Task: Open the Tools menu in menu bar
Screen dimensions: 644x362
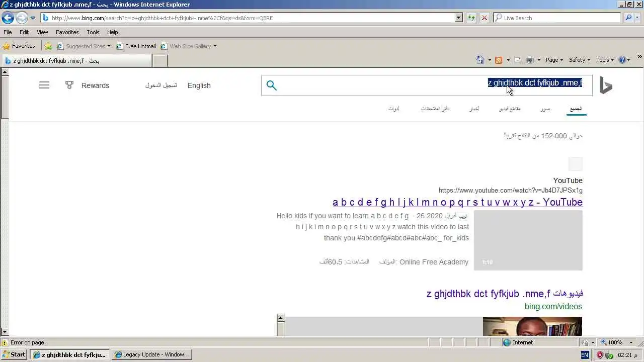Action: click(93, 32)
